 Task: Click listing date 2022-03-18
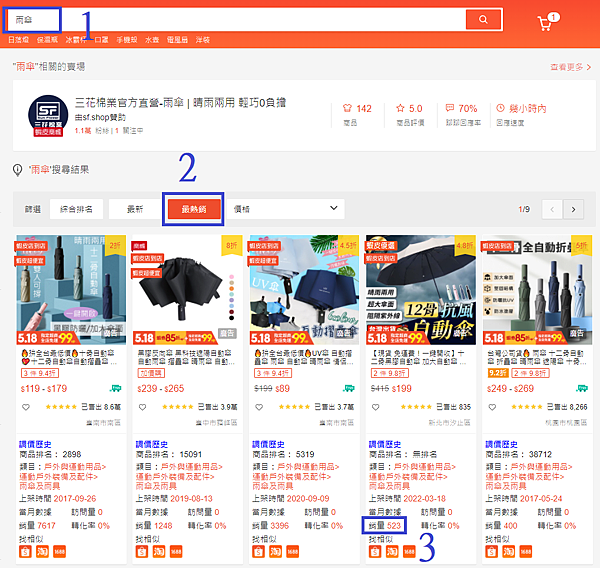(425, 499)
